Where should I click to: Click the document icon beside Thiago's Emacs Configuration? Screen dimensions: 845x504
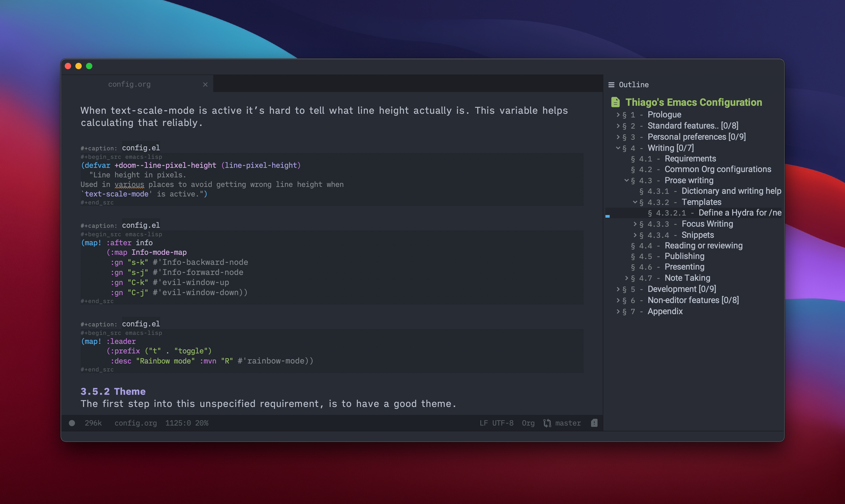[x=615, y=102]
